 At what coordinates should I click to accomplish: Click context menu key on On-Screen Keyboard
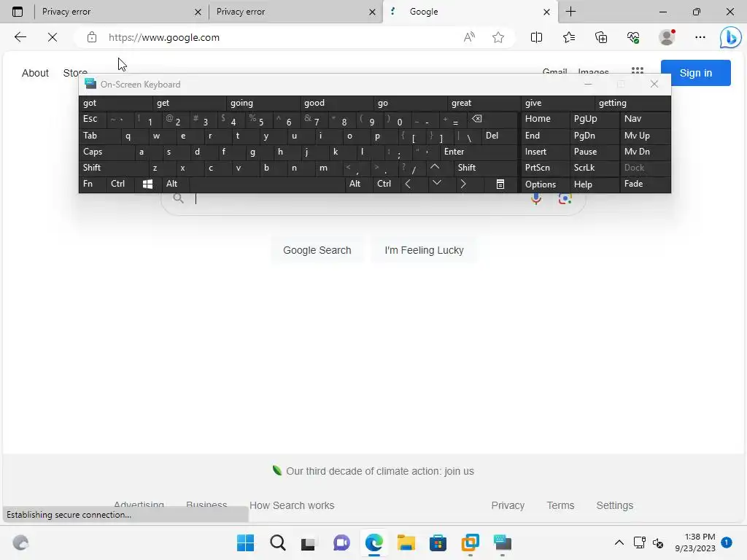500,184
